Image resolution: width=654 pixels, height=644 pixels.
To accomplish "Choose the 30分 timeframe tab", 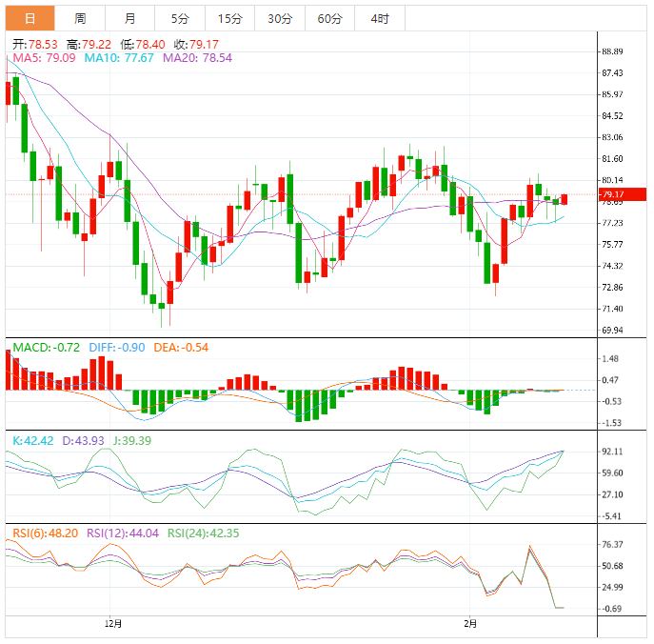I will (280, 18).
